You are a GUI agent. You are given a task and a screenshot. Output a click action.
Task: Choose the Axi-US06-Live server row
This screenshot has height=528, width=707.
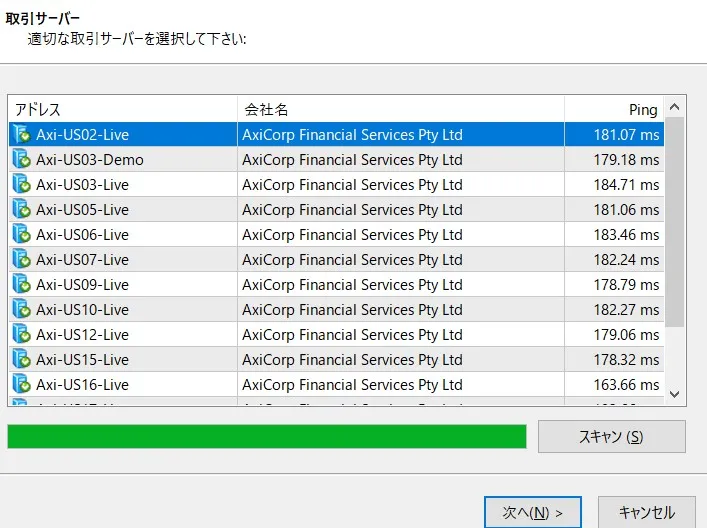pos(336,234)
